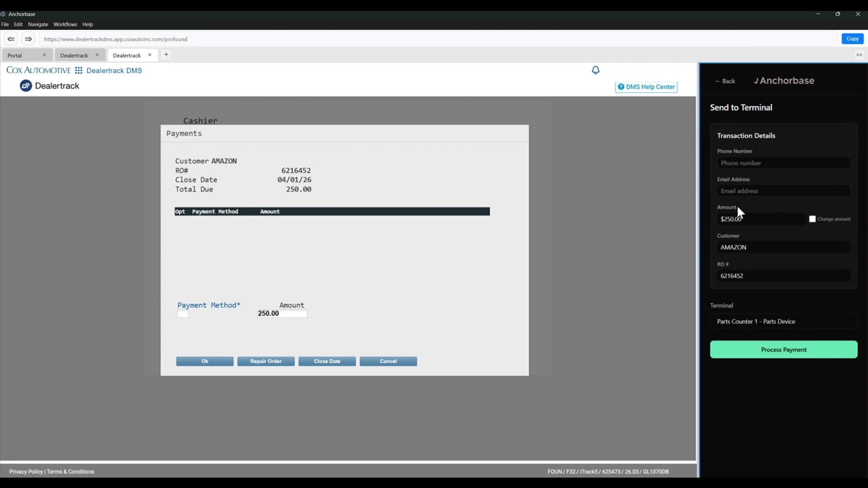Screen dimensions: 868x488
Task: Click the browser back arrow button
Action: tap(11, 39)
